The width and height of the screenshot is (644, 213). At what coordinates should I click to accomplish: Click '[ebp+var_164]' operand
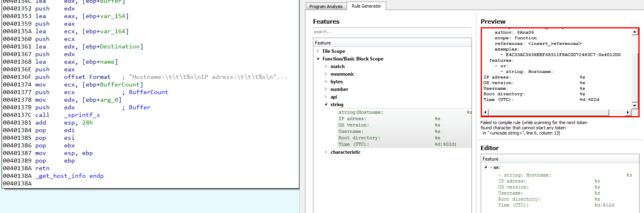point(106,31)
